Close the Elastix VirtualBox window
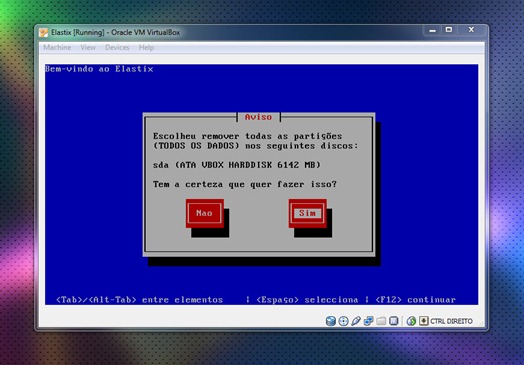The image size is (524, 365). pyautogui.click(x=471, y=30)
